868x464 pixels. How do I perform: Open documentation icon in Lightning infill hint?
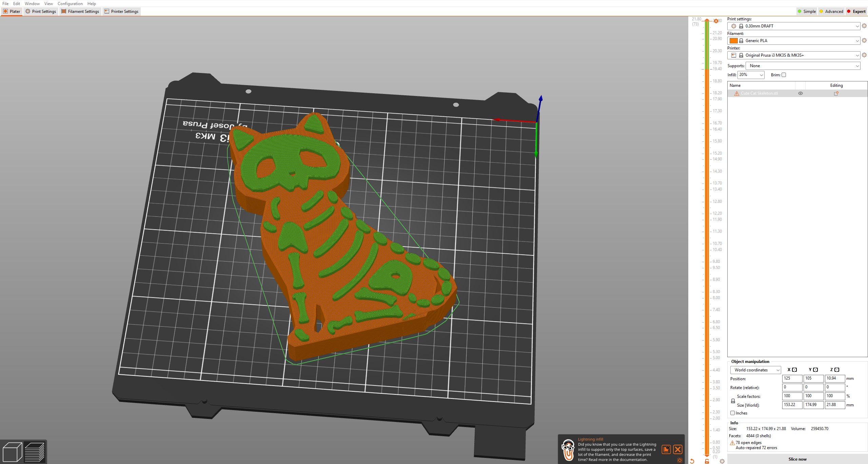(x=666, y=449)
